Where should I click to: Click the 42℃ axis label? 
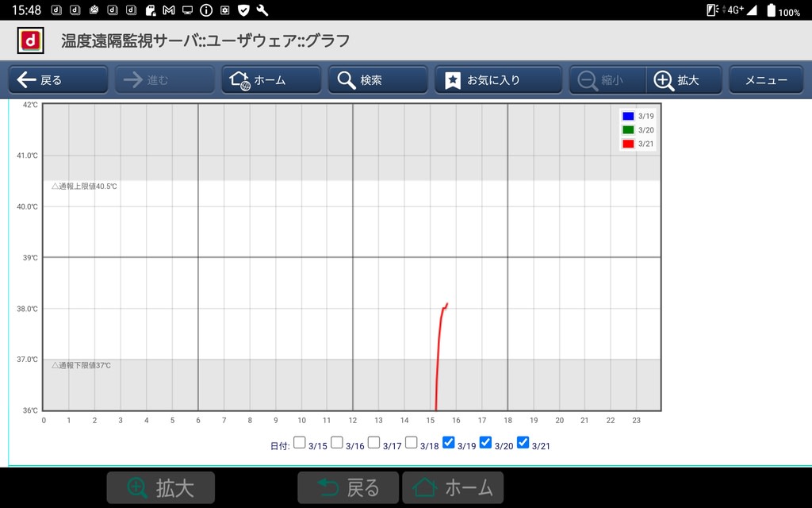point(30,105)
